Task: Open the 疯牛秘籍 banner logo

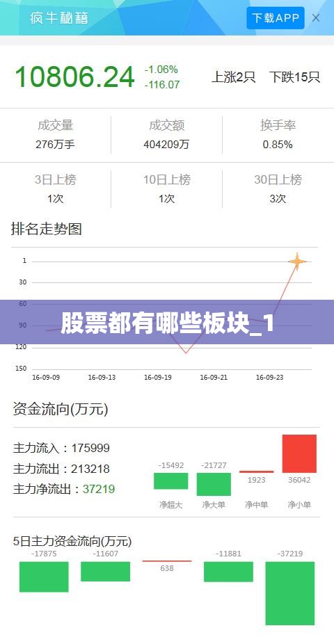Action: tap(58, 18)
